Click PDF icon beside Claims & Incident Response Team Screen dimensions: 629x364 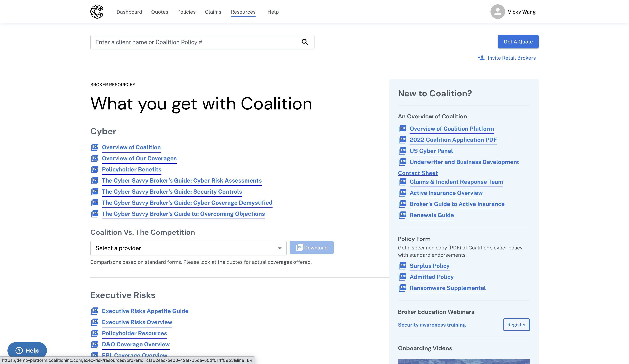point(402,182)
